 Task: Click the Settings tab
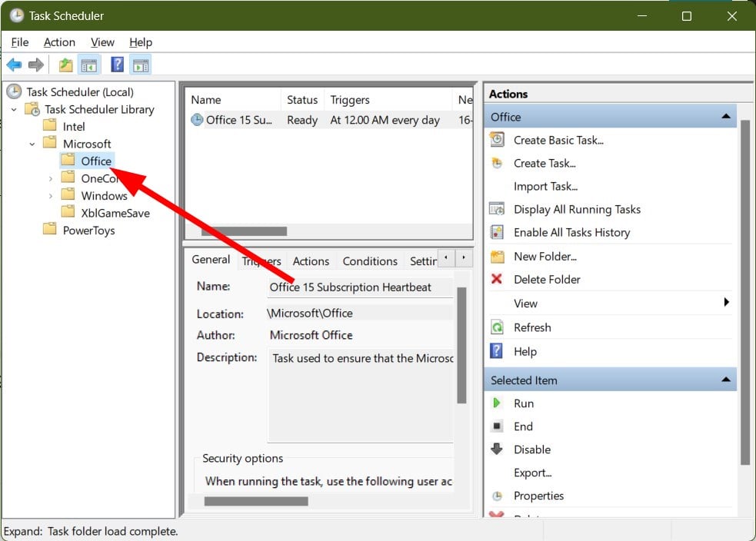(423, 261)
